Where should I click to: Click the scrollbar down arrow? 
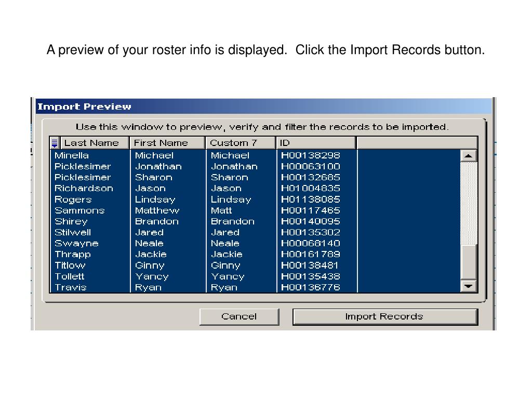pos(469,286)
